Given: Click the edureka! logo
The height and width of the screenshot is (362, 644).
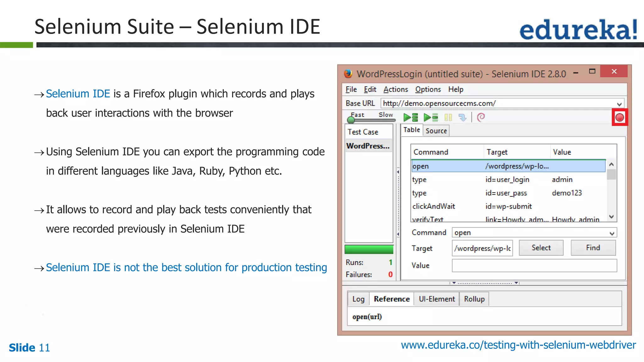Looking at the screenshot, I should click(578, 30).
